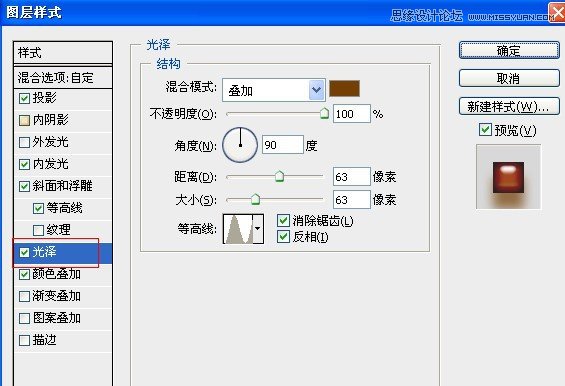Open the 渐变叠加 settings row
The width and height of the screenshot is (565, 386).
coord(63,296)
